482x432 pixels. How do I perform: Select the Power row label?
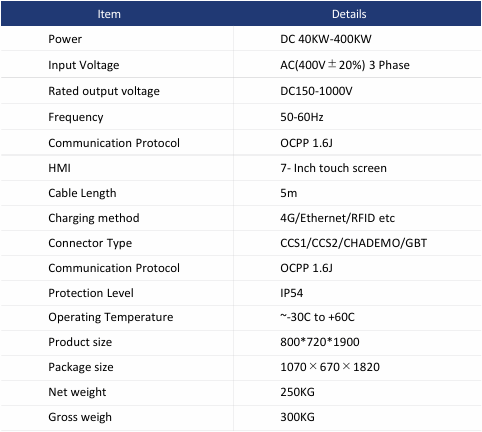pos(65,39)
